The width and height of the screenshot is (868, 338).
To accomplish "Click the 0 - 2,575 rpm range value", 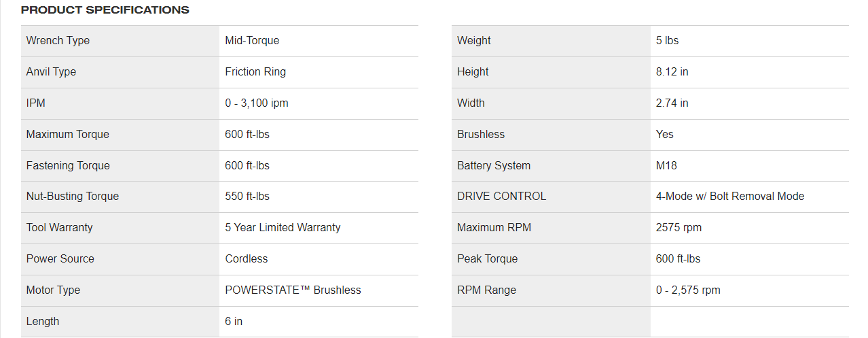I will coord(688,290).
